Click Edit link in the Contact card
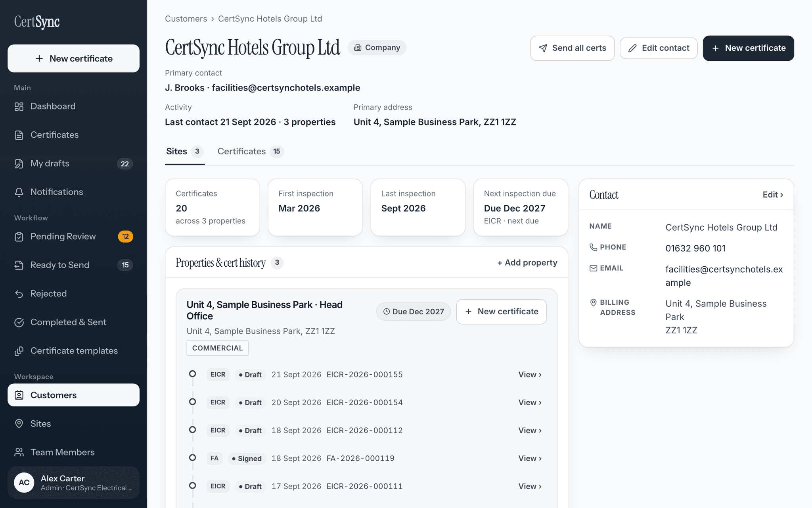 773,194
